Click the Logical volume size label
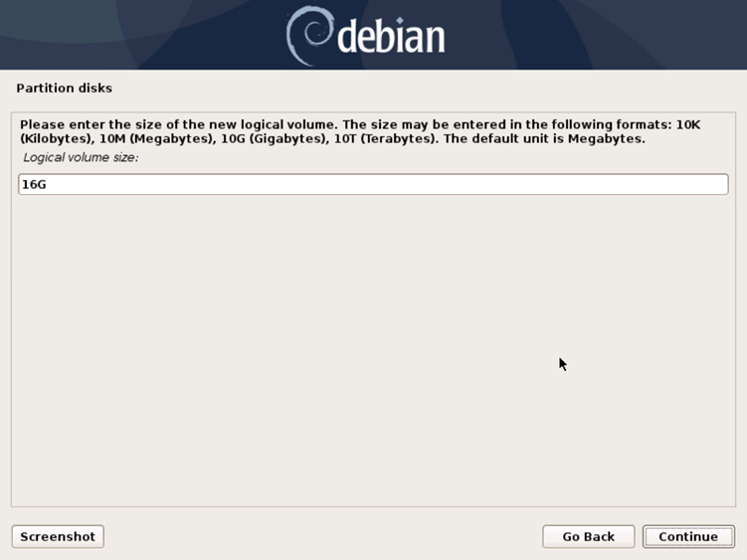Screen dimensions: 747x560 pos(81,158)
